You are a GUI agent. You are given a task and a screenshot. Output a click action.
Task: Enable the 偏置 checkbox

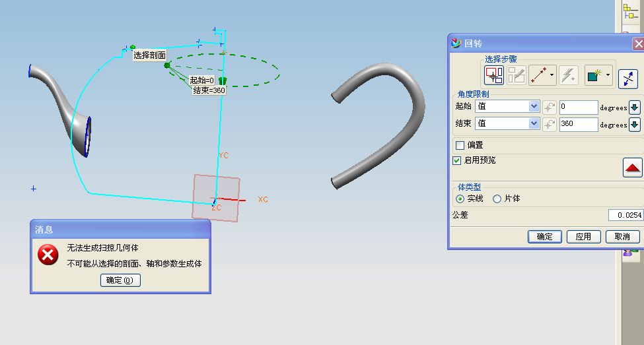point(460,145)
